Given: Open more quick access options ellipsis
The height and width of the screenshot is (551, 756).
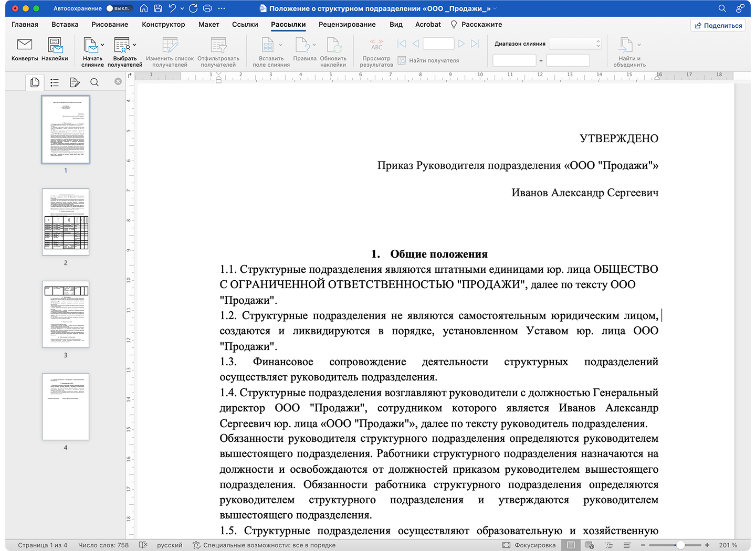Looking at the screenshot, I should (222, 8).
